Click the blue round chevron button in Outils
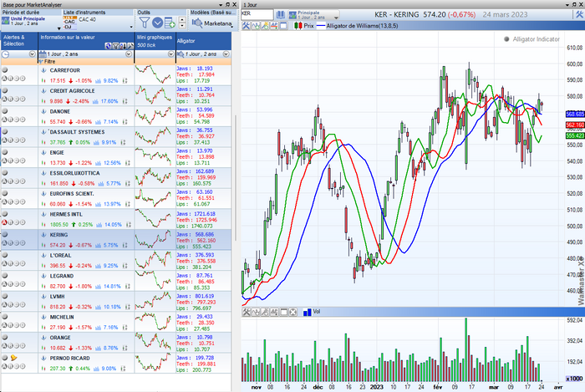 click(157, 23)
